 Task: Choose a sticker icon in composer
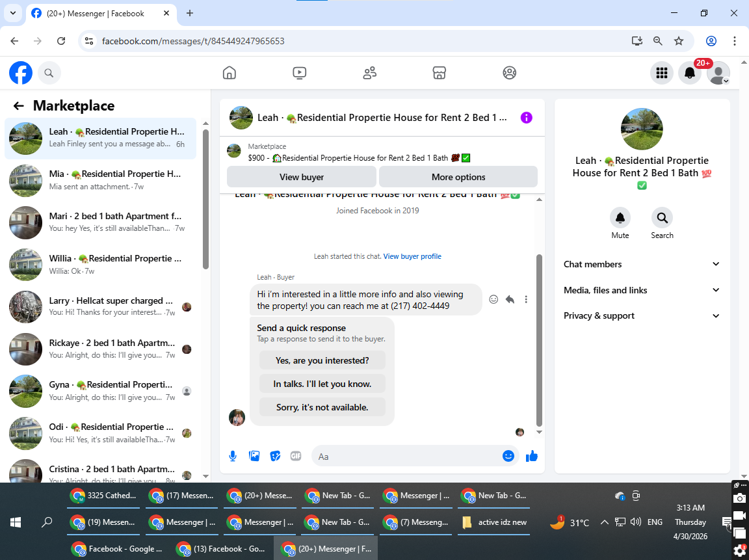(275, 457)
